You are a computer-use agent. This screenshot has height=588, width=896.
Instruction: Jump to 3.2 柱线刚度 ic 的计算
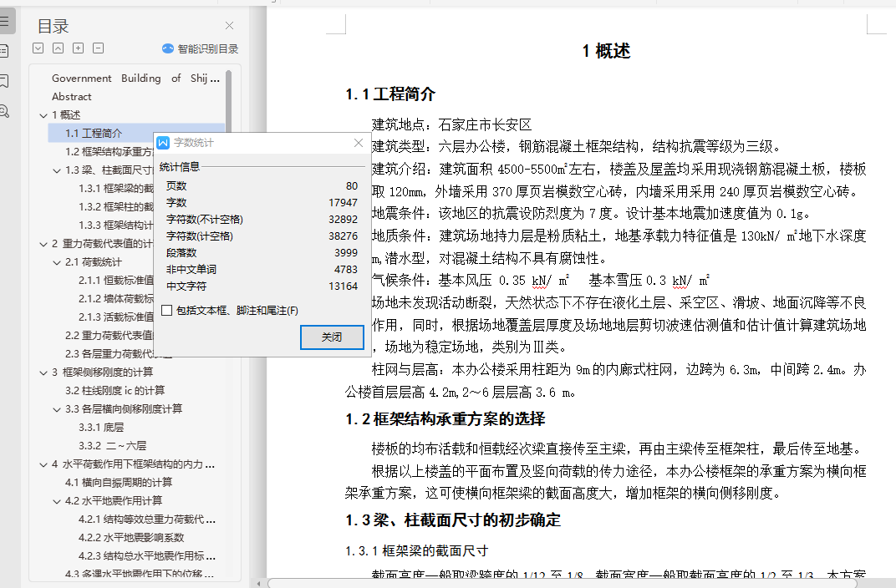[115, 391]
